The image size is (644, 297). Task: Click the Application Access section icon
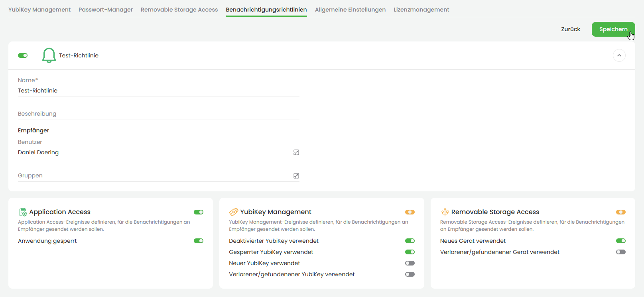(23, 212)
